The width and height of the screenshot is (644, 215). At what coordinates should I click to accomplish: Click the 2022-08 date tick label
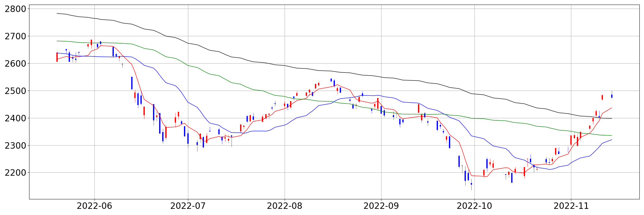285,206
